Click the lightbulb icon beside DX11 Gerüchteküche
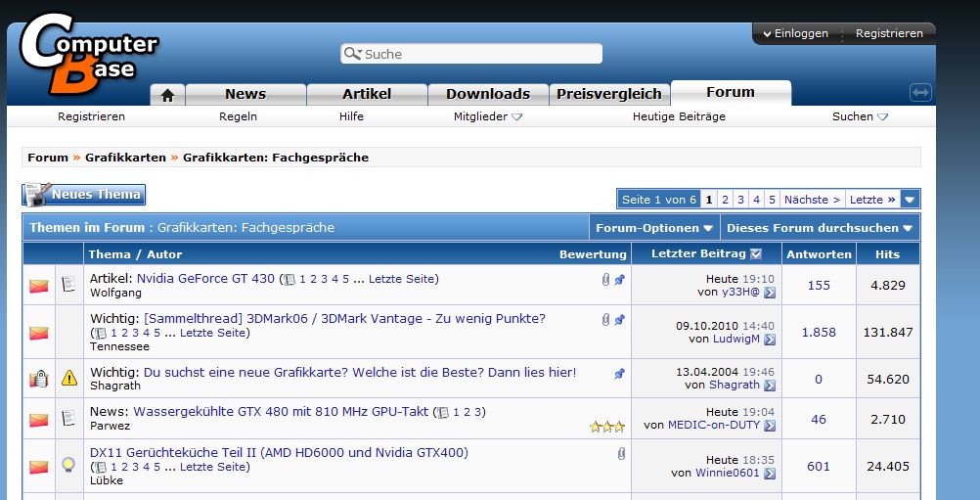Viewport: 980px width, 500px height. [68, 465]
